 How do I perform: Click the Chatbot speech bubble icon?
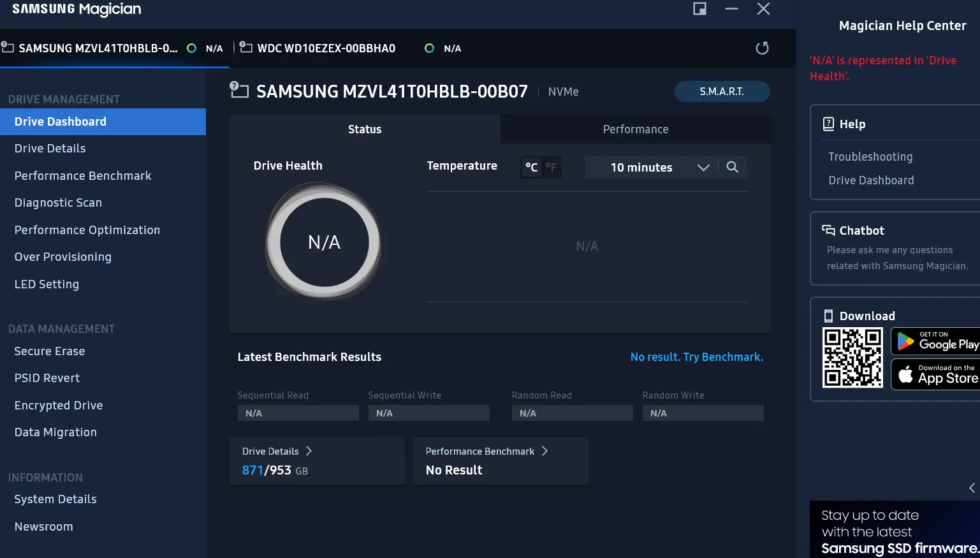tap(828, 230)
